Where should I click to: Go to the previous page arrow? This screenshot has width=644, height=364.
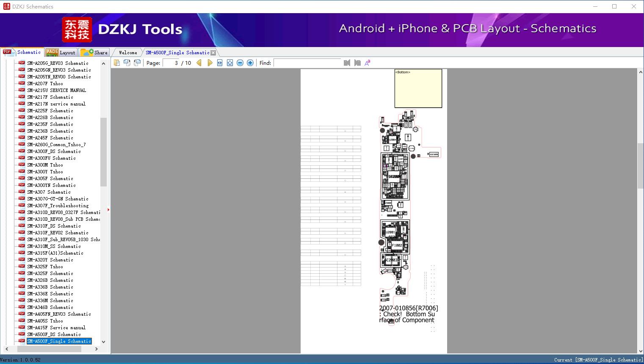pos(199,63)
